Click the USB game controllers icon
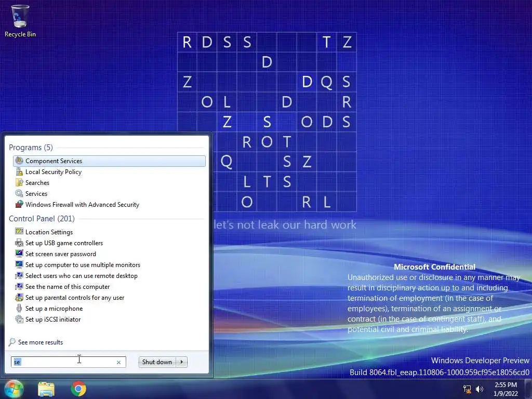The image size is (532, 399). coord(19,243)
